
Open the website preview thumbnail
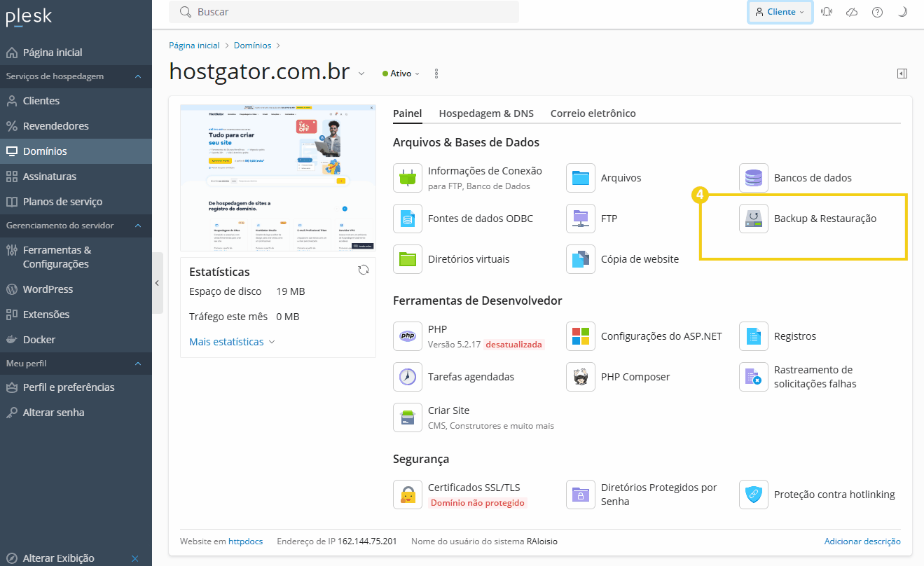(278, 178)
